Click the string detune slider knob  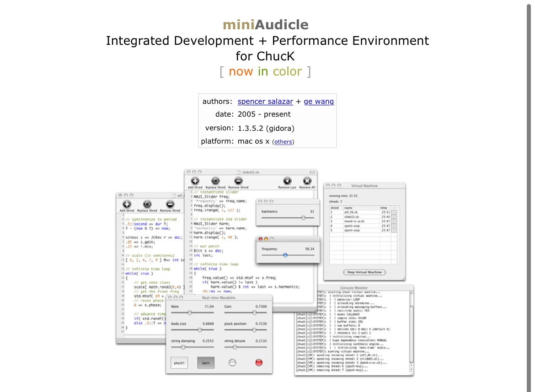(x=235, y=347)
